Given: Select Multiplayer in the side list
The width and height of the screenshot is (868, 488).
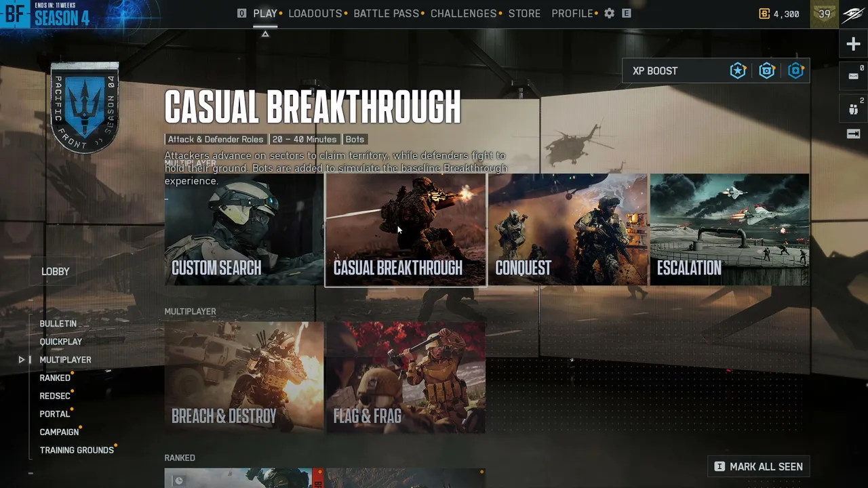Looking at the screenshot, I should point(65,360).
